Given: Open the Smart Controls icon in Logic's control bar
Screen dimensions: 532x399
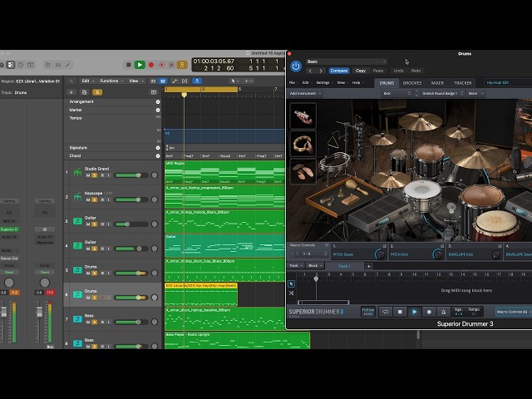Looking at the screenshot, I should (47, 65).
